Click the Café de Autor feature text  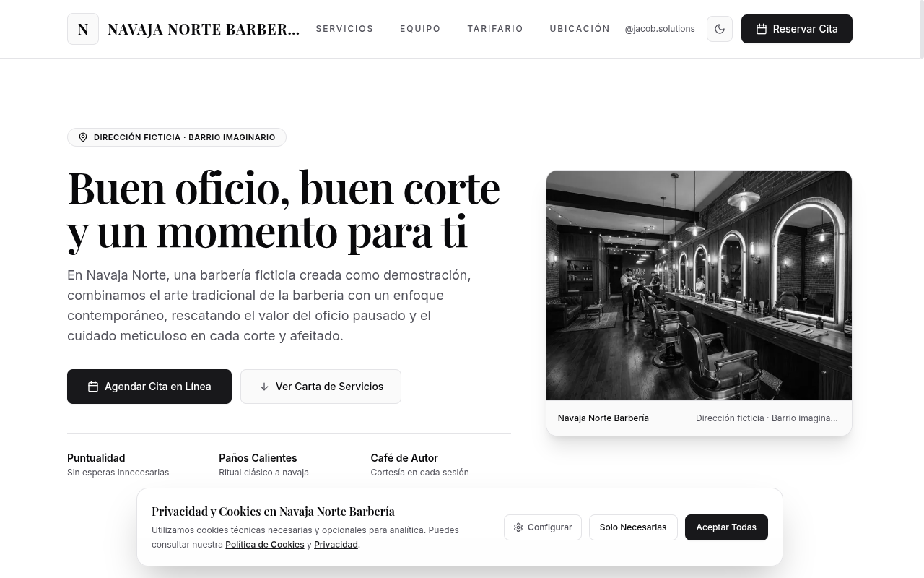pos(404,458)
